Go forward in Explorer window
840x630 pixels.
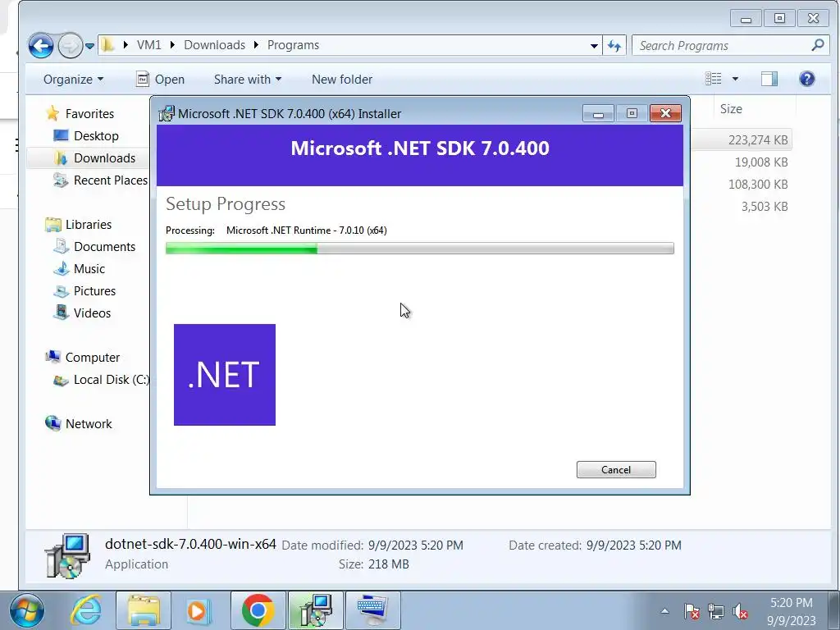(x=70, y=46)
